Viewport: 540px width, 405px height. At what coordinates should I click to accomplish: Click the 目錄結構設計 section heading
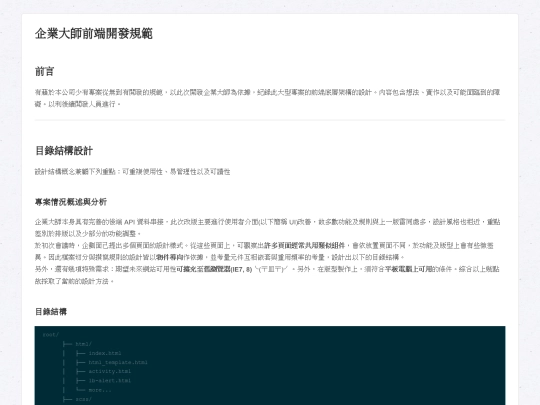(x=64, y=150)
